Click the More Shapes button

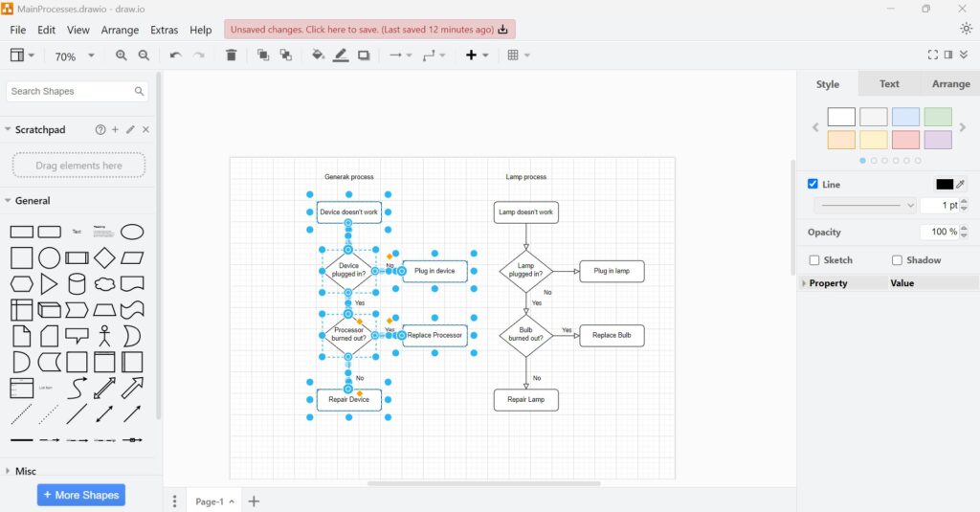[x=81, y=495]
